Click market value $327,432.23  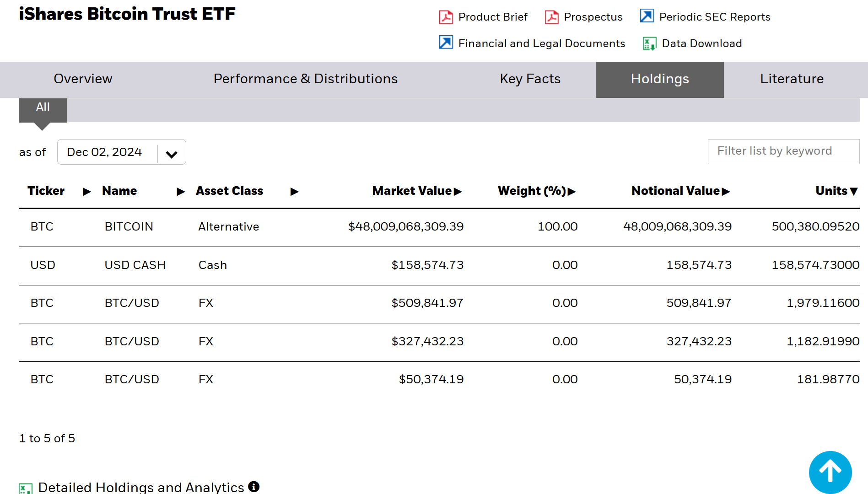(x=427, y=341)
